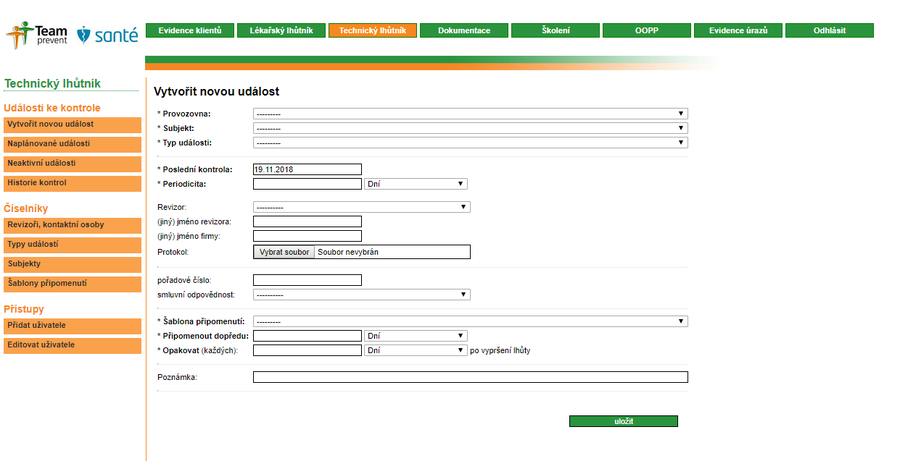This screenshot has height=461, width=900.
Task: Click the (jiný) jméno firmy field
Action: coord(307,236)
